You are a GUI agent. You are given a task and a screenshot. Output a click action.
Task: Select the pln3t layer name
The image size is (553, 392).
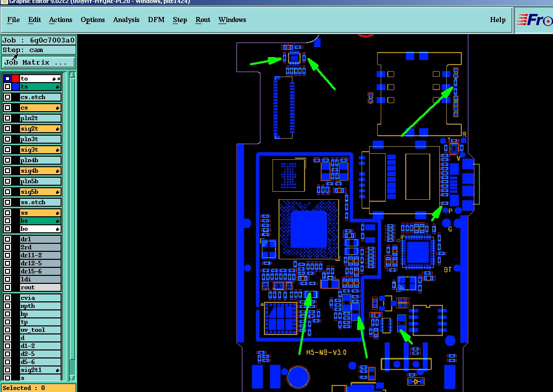(x=40, y=139)
